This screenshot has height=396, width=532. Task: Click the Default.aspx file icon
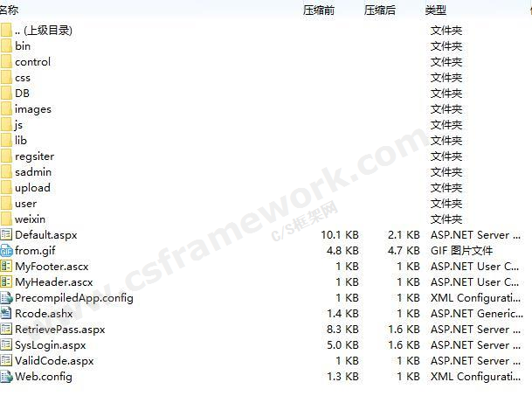[6, 234]
